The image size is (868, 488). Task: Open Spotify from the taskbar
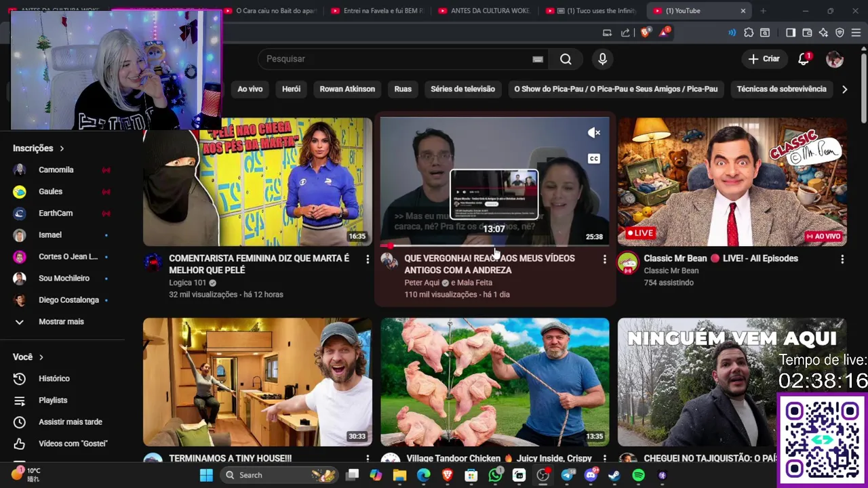click(x=638, y=475)
